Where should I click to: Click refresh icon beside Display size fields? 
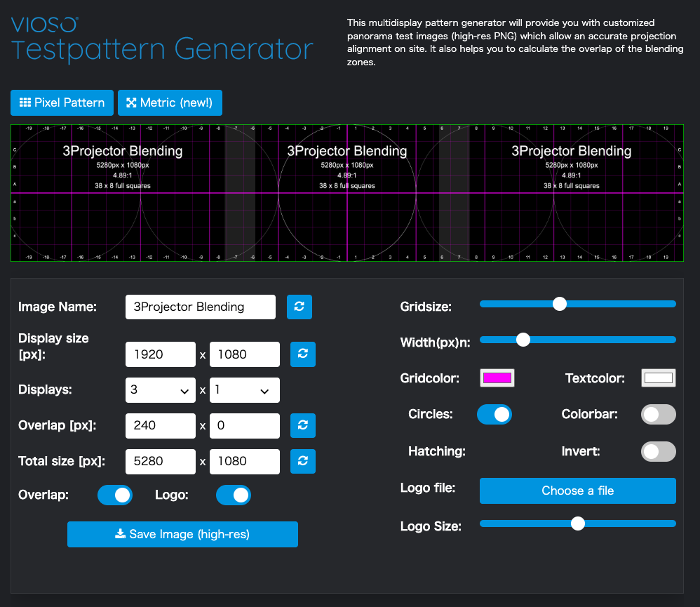click(303, 354)
